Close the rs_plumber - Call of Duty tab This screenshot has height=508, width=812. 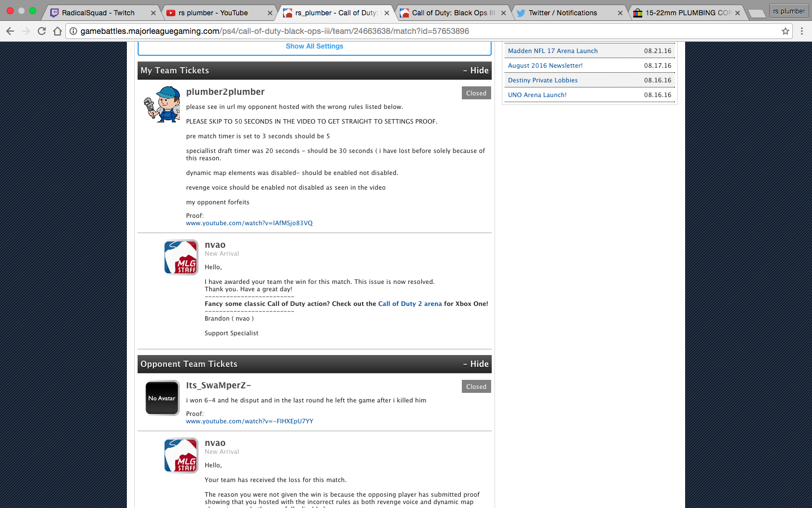click(x=387, y=13)
